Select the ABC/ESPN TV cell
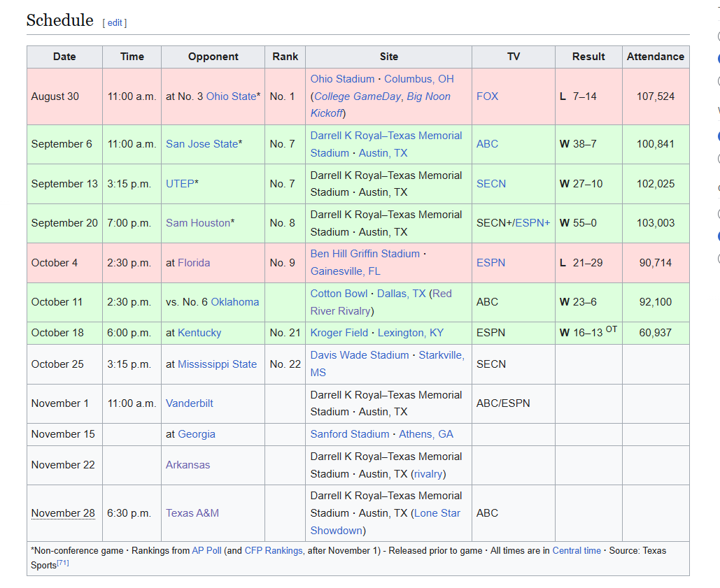 pos(514,403)
